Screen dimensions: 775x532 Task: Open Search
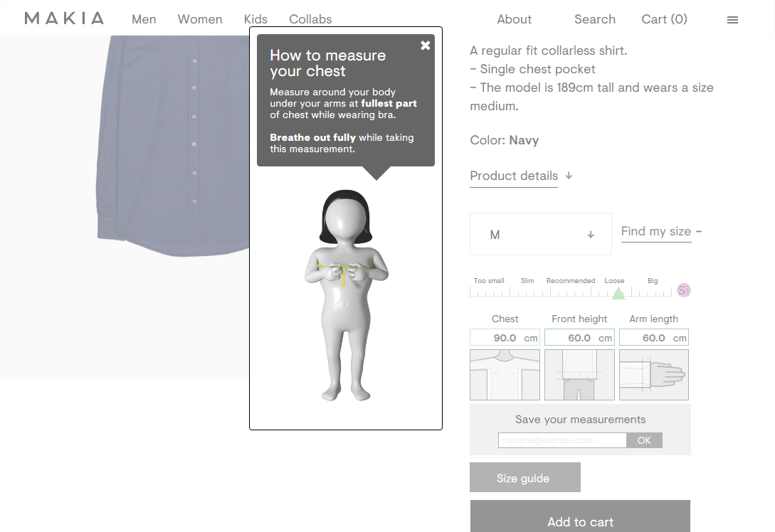(595, 19)
